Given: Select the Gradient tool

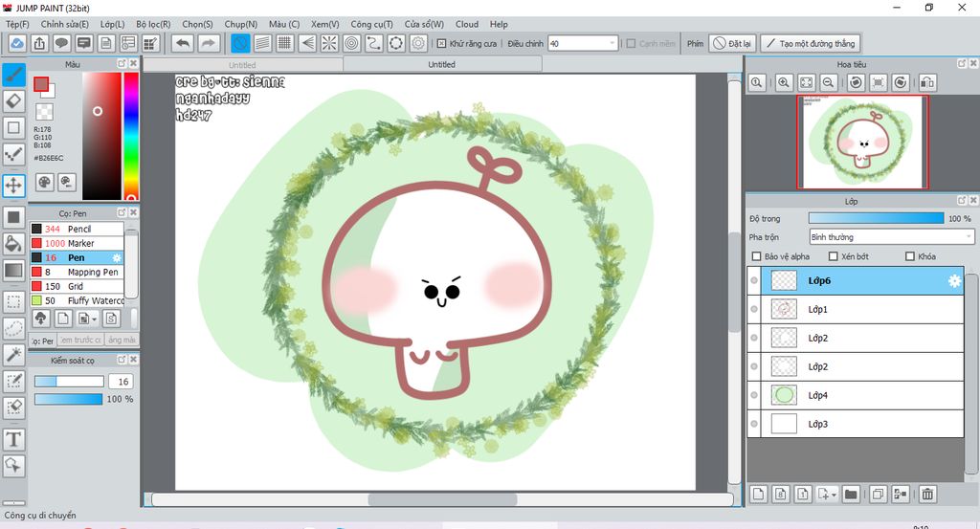Looking at the screenshot, I should 13,270.
